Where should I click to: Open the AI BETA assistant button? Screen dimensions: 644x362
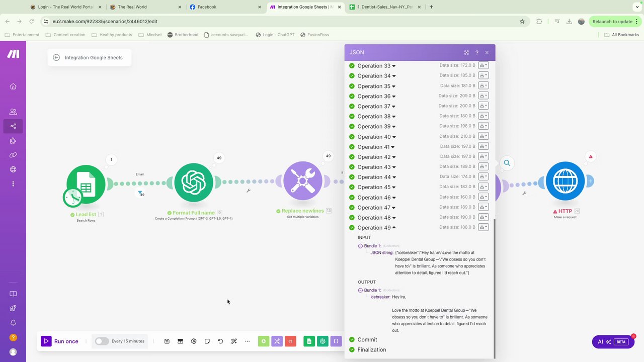coord(612,342)
